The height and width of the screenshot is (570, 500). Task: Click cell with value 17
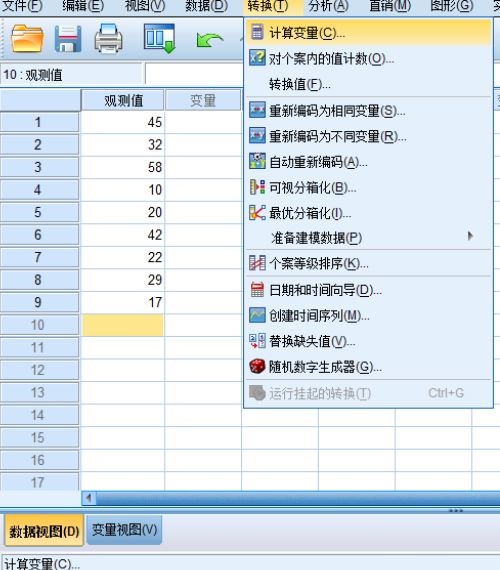tap(123, 302)
